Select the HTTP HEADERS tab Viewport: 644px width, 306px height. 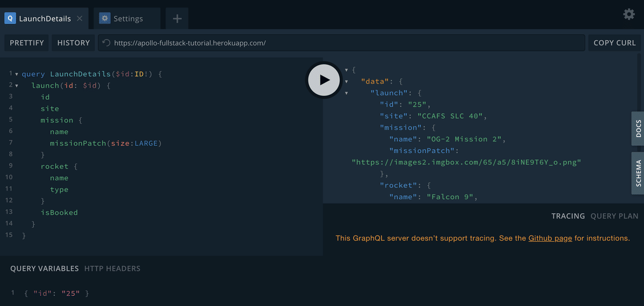click(x=112, y=268)
